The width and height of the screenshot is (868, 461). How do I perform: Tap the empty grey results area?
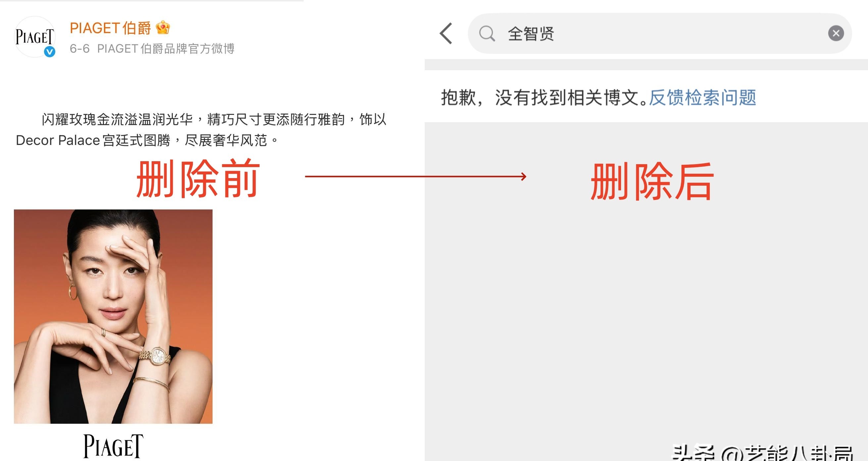click(646, 303)
